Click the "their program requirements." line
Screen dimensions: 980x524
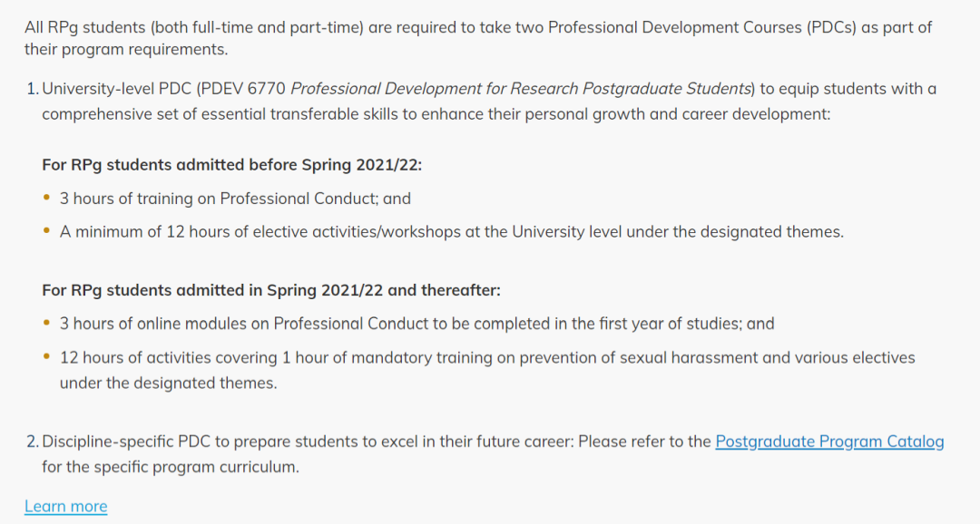(x=126, y=49)
